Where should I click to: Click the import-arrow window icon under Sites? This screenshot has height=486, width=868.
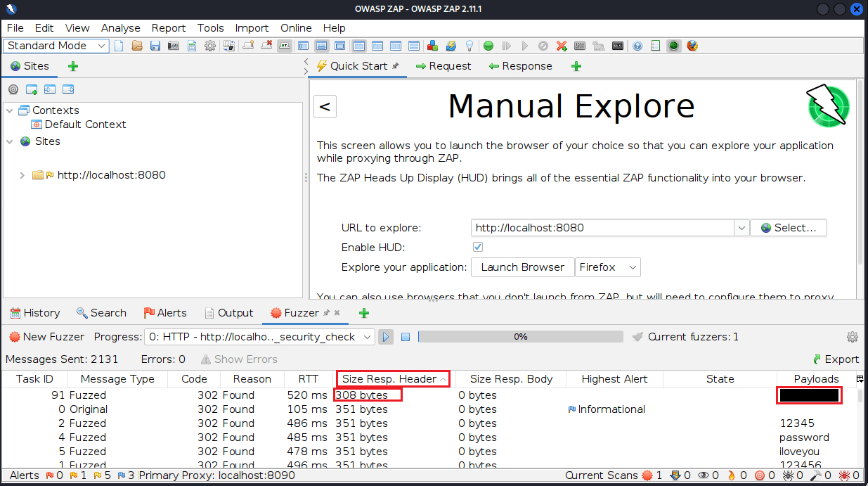tap(49, 89)
